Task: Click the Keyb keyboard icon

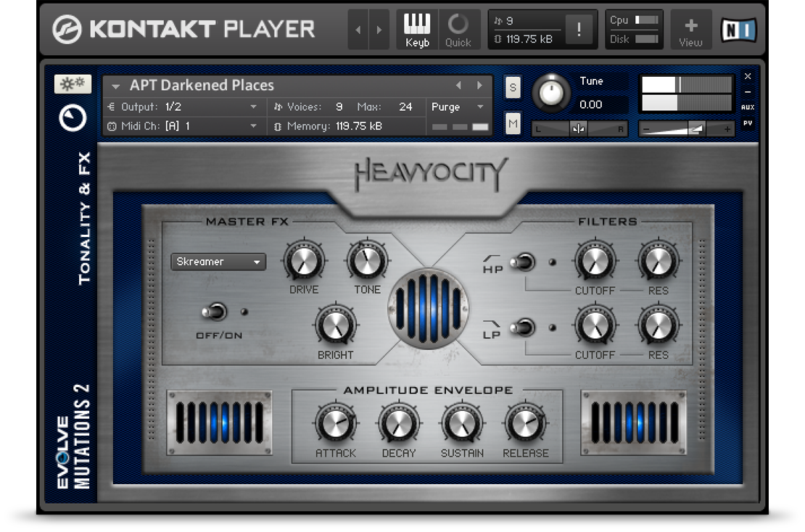Action: coord(417,24)
